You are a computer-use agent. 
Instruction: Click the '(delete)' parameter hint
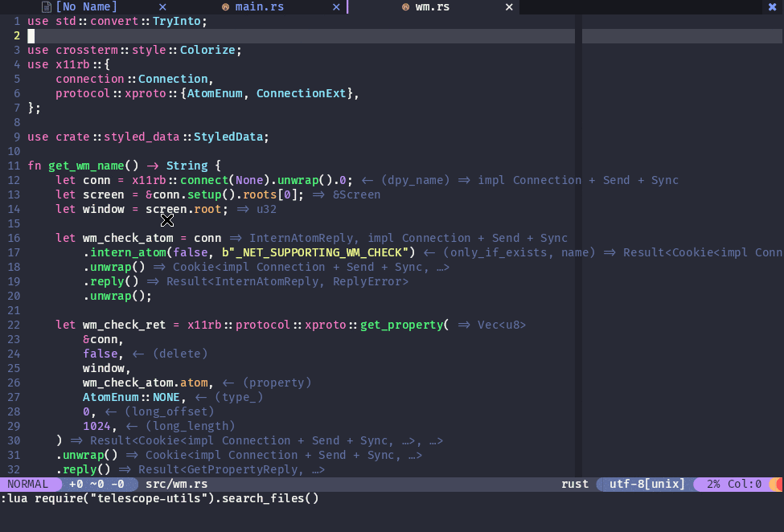pyautogui.click(x=180, y=354)
